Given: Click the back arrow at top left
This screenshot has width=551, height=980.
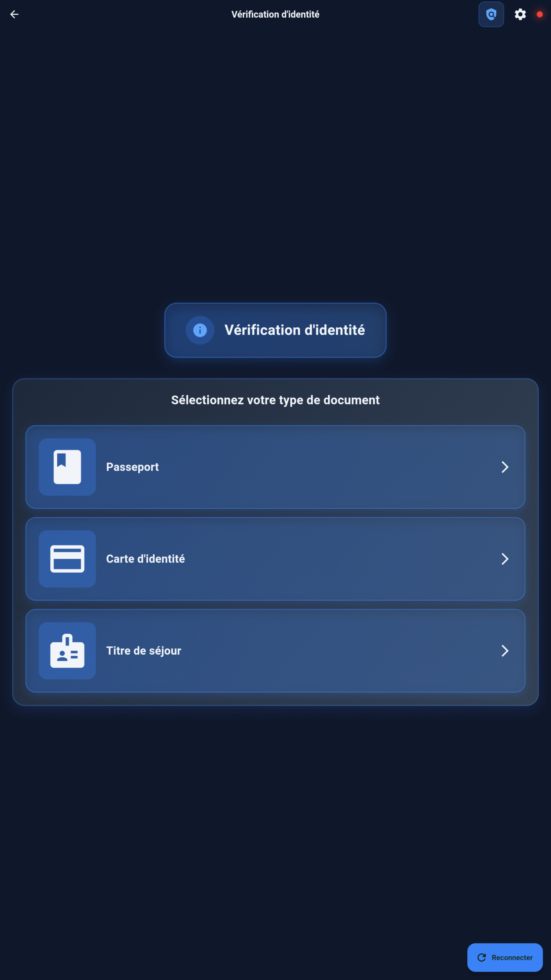Looking at the screenshot, I should click(15, 14).
